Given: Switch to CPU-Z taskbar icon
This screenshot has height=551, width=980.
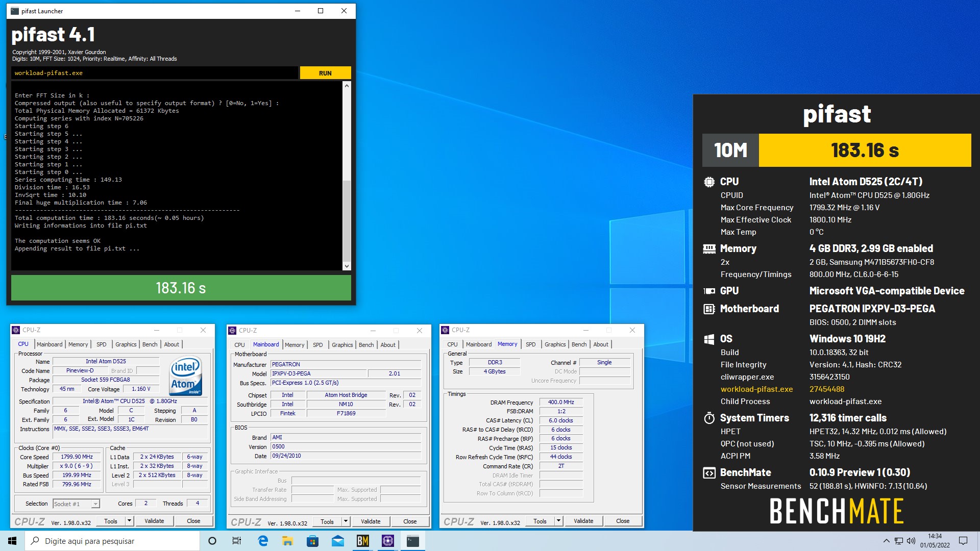Looking at the screenshot, I should tap(388, 541).
